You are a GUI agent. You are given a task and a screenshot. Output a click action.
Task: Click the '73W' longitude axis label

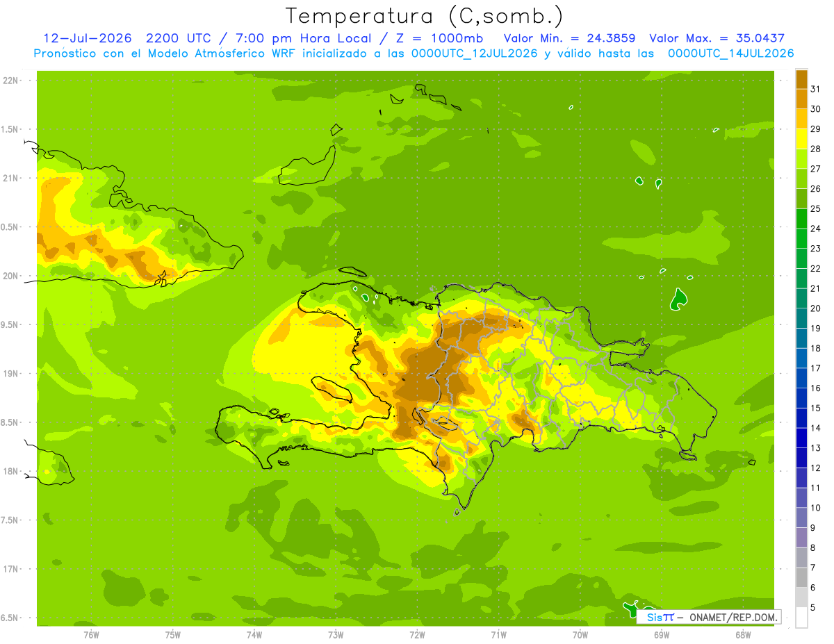[x=336, y=634]
